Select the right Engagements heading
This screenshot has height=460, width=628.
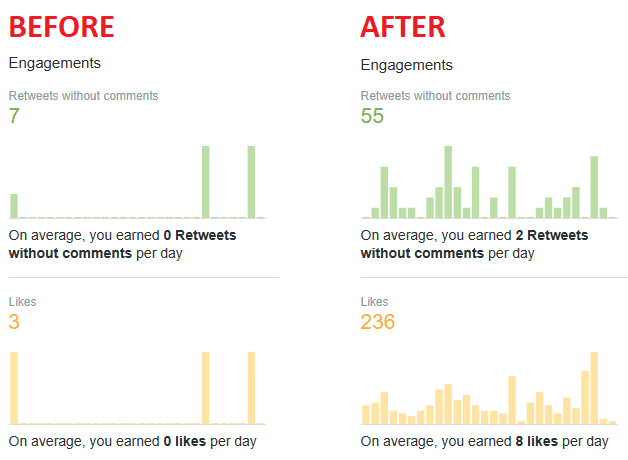tap(407, 65)
